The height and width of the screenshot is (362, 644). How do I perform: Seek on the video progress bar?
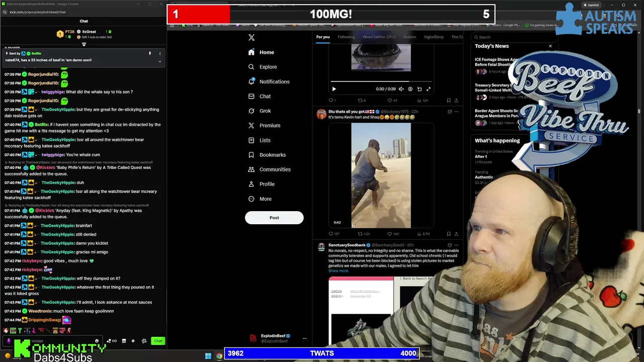pyautogui.click(x=381, y=80)
